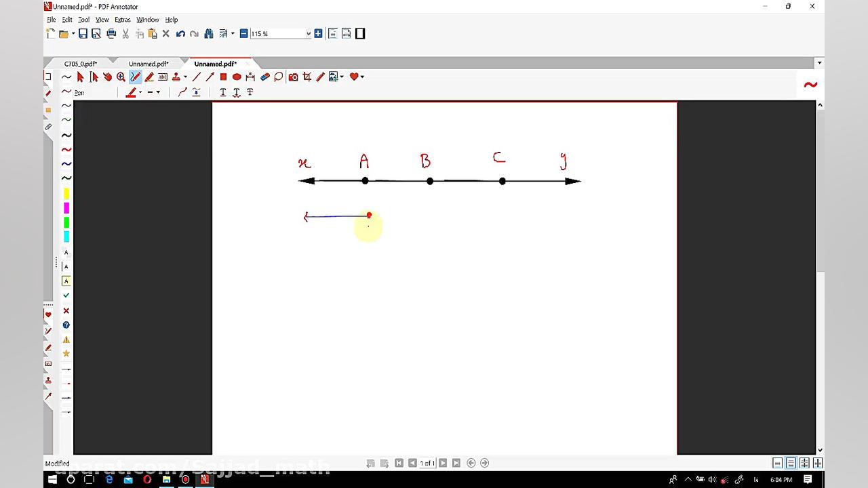Choose the arrow Select tool

[x=80, y=77]
